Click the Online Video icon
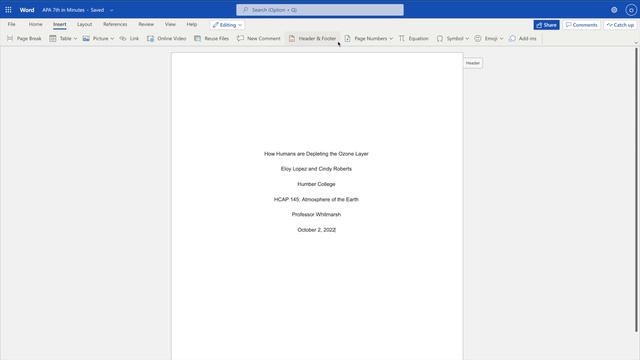The height and width of the screenshot is (360, 640). [x=150, y=38]
